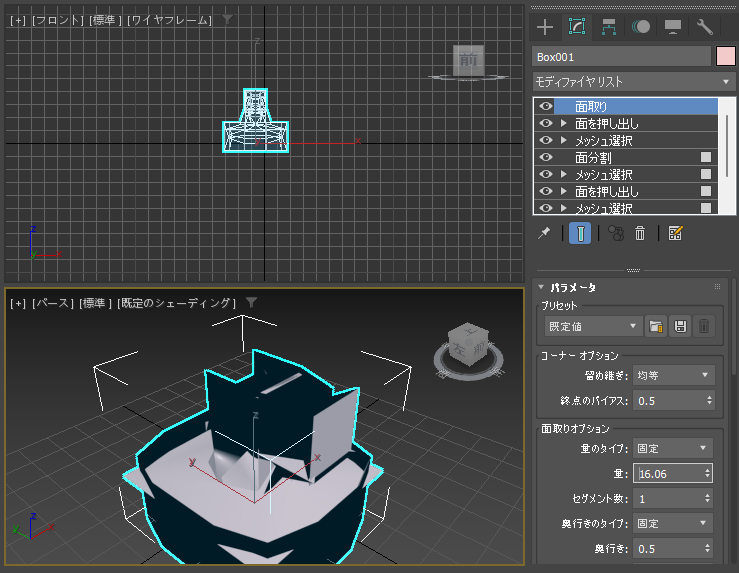Viewport: 739px width, 573px height.
Task: Click the selected Box001 wireframe in front viewport
Action: 255,121
